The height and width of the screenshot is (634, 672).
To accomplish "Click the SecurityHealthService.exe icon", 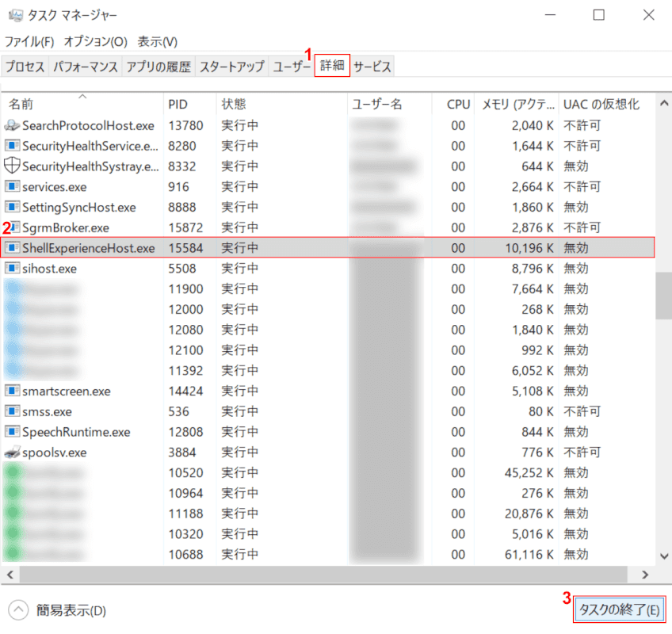I will 12,146.
